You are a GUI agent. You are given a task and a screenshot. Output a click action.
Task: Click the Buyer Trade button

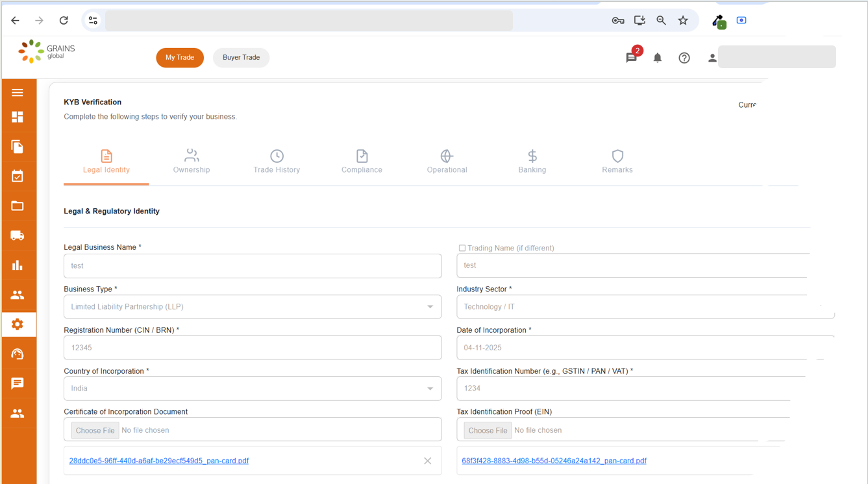(x=241, y=58)
